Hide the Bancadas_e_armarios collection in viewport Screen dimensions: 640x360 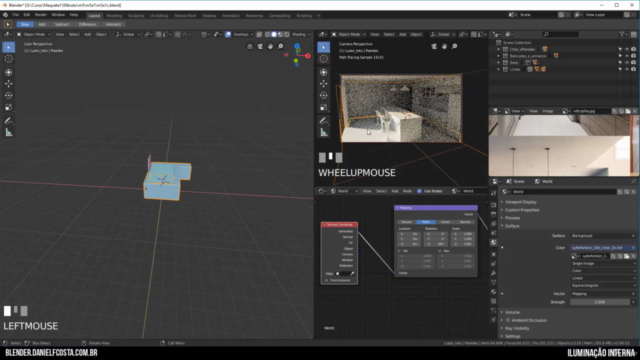[x=627, y=56]
